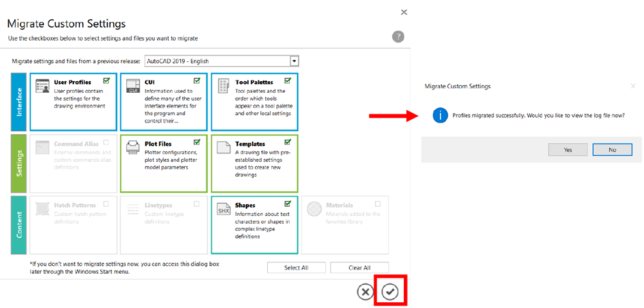Check the Hatch Patterns checkbox
The height and width of the screenshot is (308, 644).
click(x=106, y=203)
